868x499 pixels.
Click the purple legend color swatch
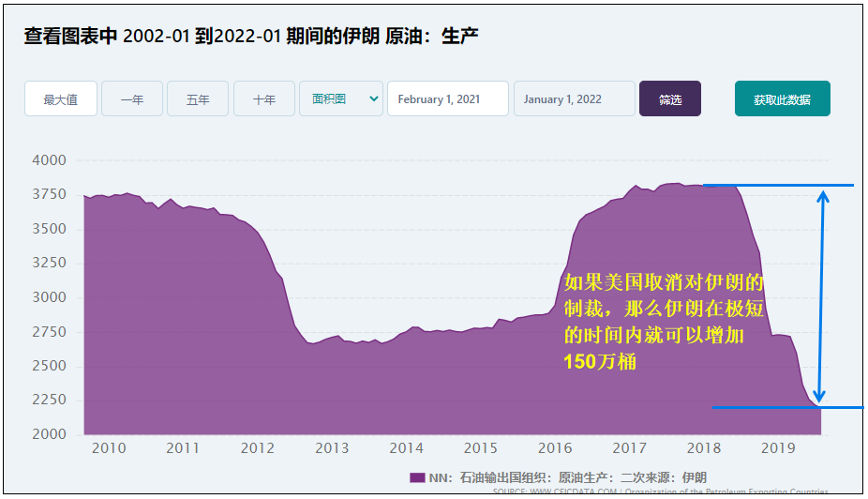417,477
